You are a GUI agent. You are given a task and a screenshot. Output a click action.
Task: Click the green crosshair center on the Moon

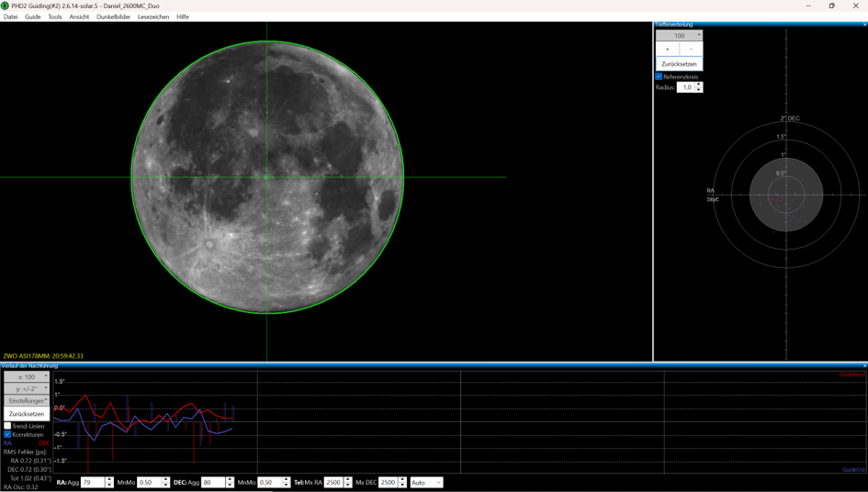pyautogui.click(x=266, y=177)
